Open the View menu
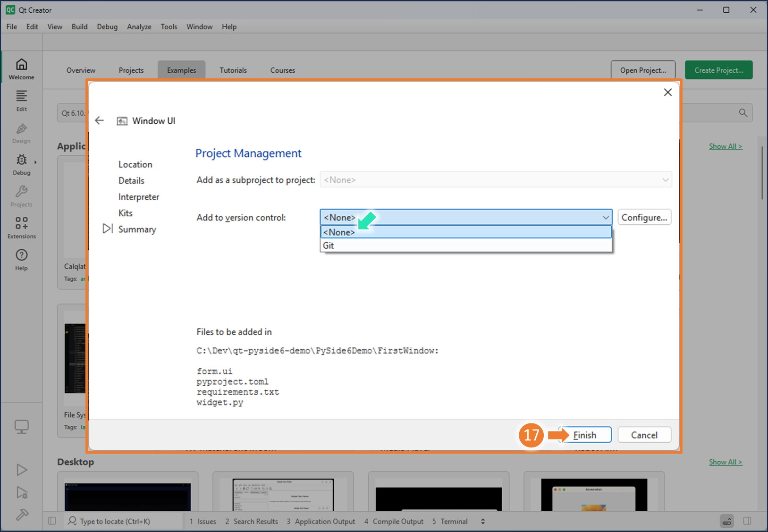 55,26
